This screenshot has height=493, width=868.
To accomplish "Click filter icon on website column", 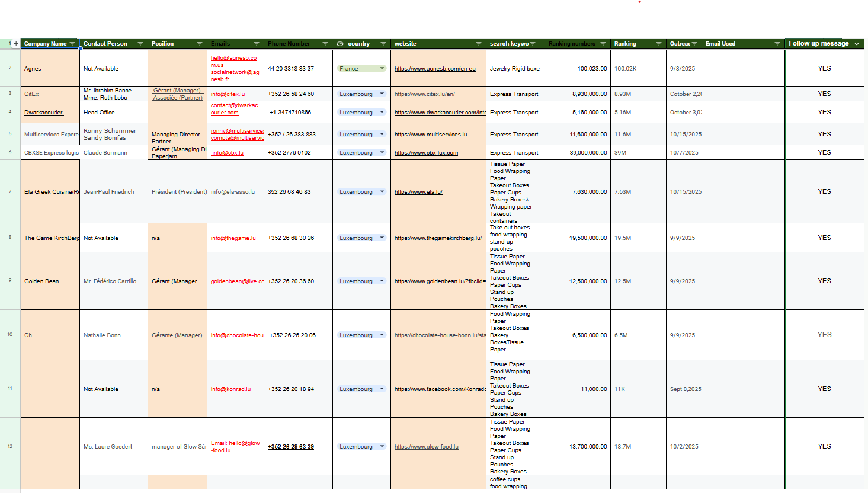I will click(x=479, y=44).
